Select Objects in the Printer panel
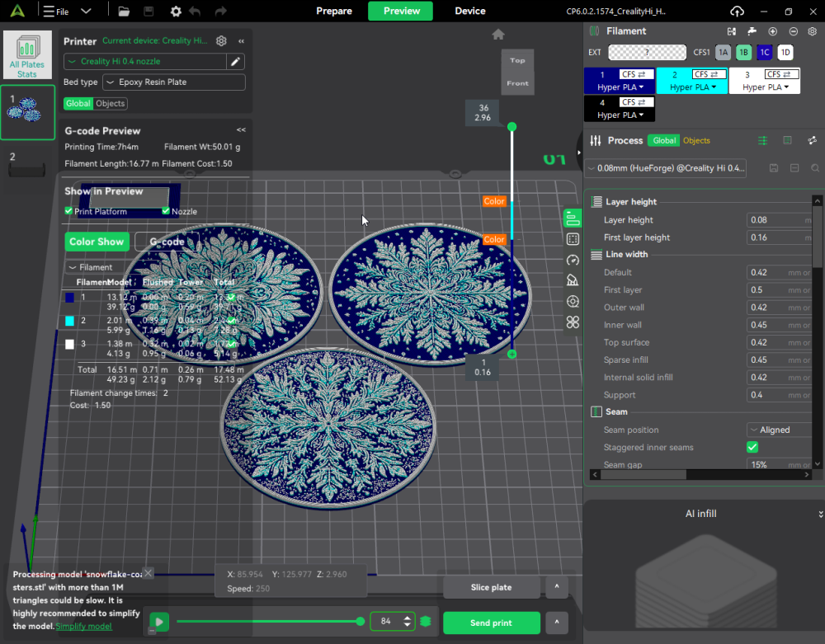 tap(110, 104)
